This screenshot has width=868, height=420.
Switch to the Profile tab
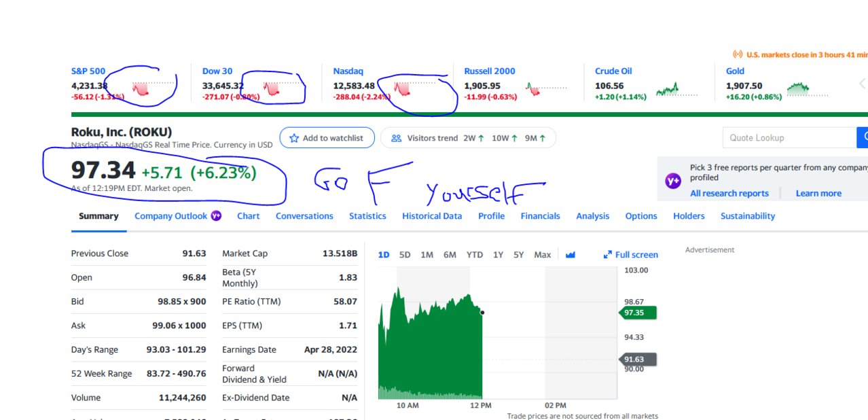pos(491,216)
